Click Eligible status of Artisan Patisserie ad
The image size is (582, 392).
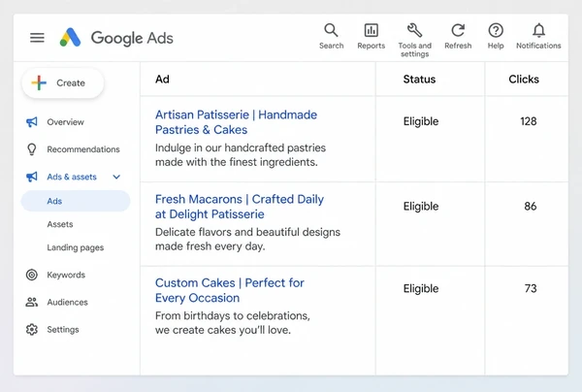click(421, 121)
